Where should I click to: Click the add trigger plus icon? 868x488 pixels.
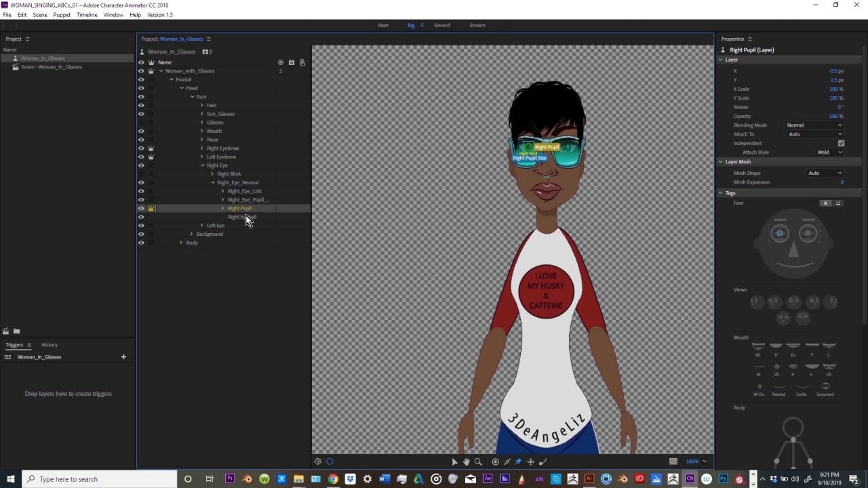[x=123, y=357]
